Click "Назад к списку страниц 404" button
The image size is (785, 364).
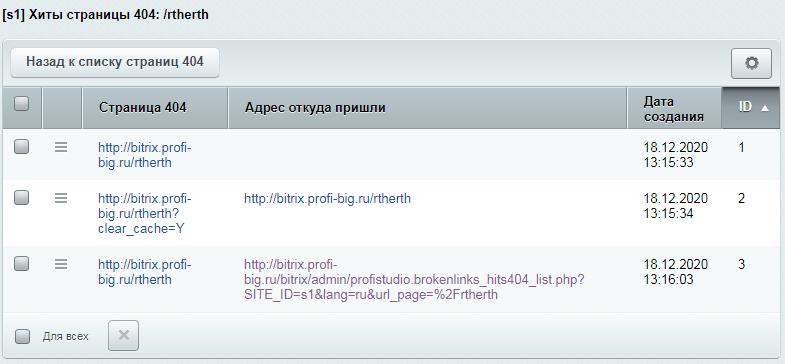115,62
